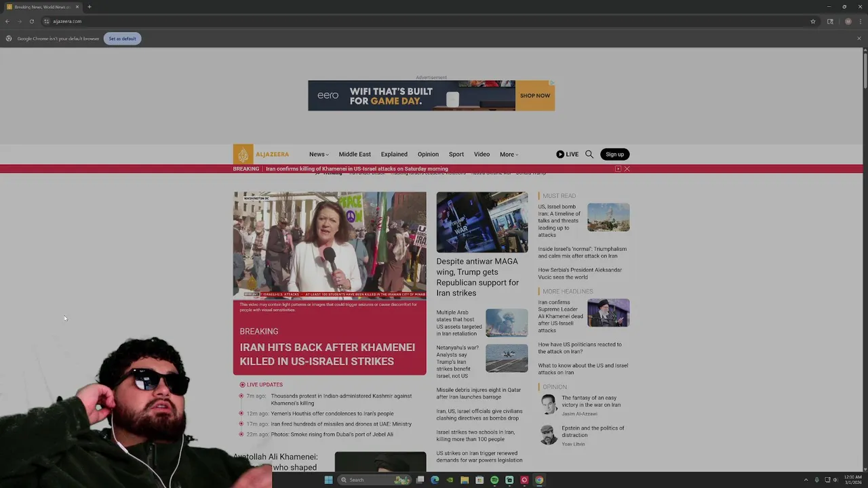868x488 pixels.
Task: Open LIVE UPDATES link
Action: 264,385
